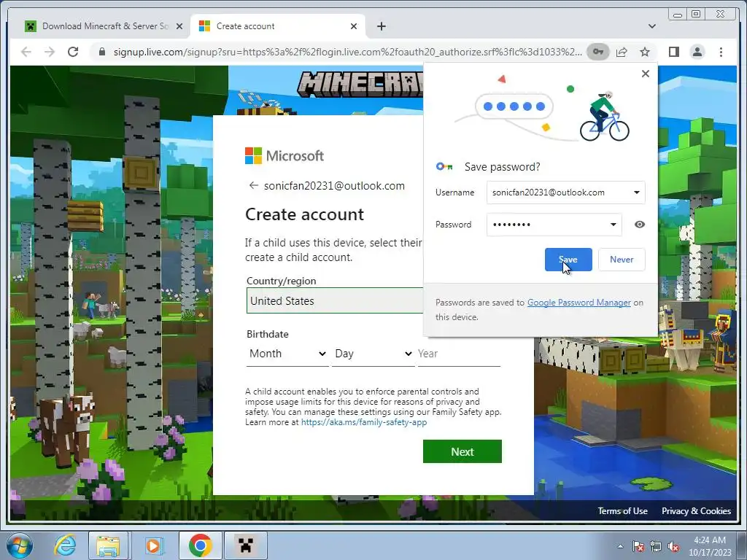Click the "Save password?" title text

click(502, 167)
